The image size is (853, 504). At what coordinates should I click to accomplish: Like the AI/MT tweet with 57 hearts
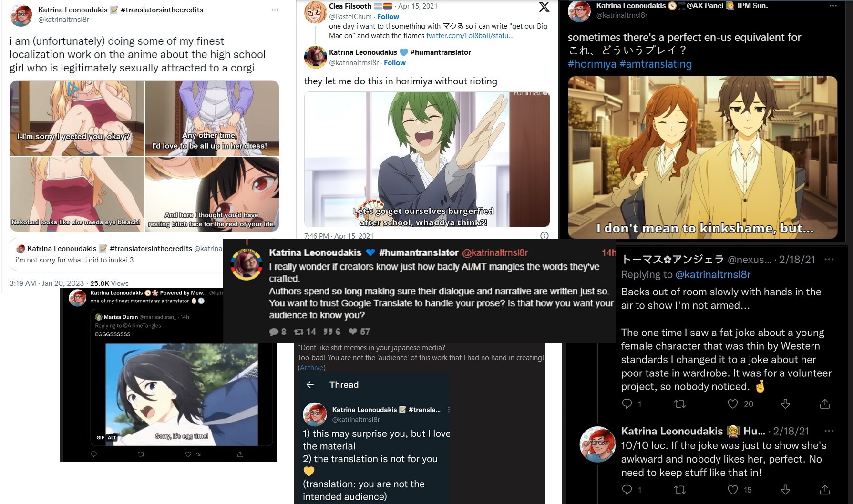click(353, 332)
